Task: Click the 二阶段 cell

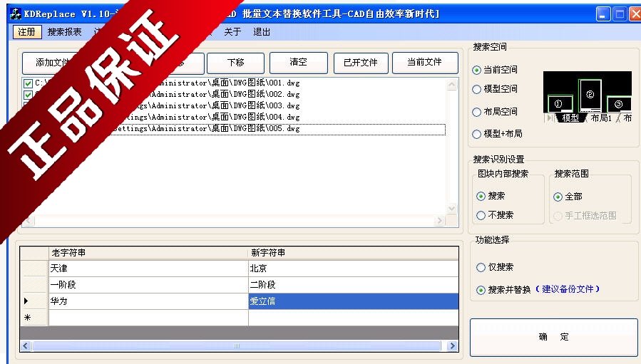Action: 353,285
